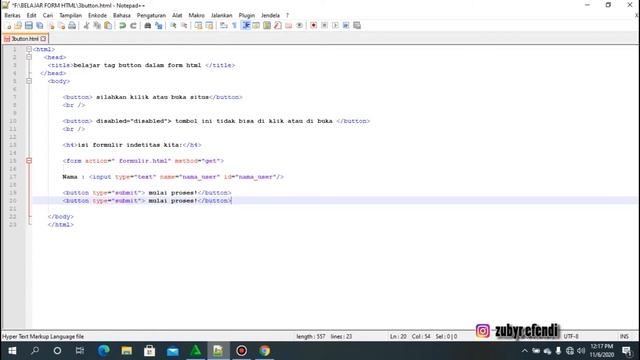Click the Stop macro recording icon

pos(324,26)
